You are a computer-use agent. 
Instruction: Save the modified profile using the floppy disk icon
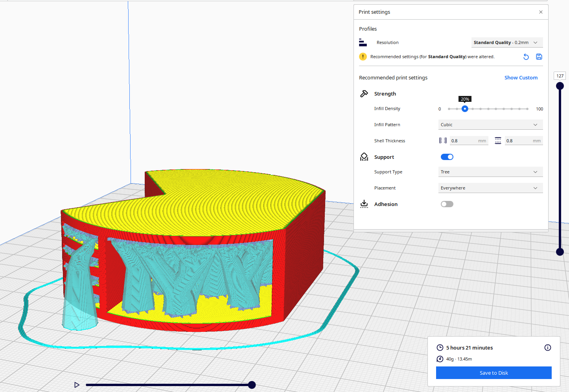[539, 57]
